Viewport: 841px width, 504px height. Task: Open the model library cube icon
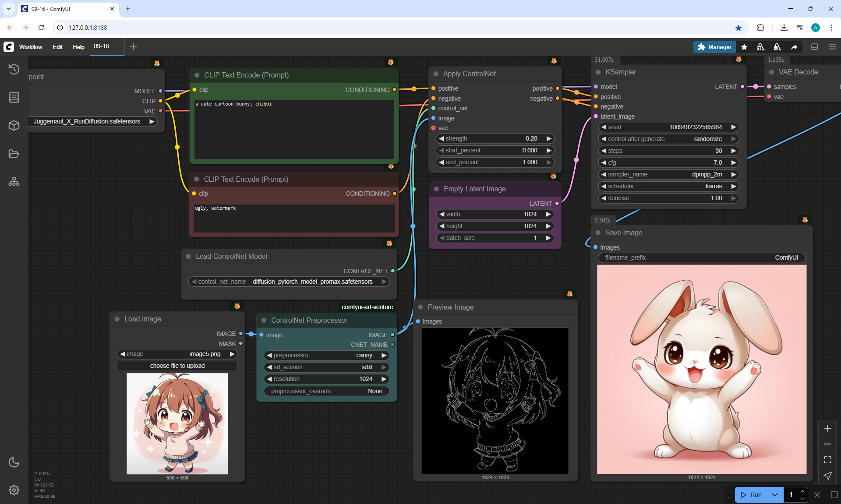(14, 126)
